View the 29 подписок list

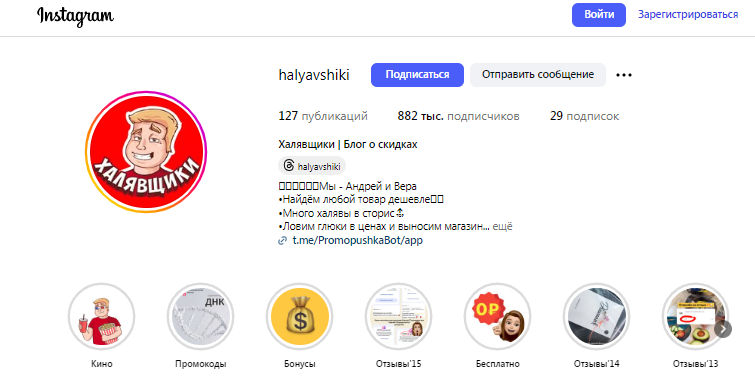pyautogui.click(x=585, y=116)
